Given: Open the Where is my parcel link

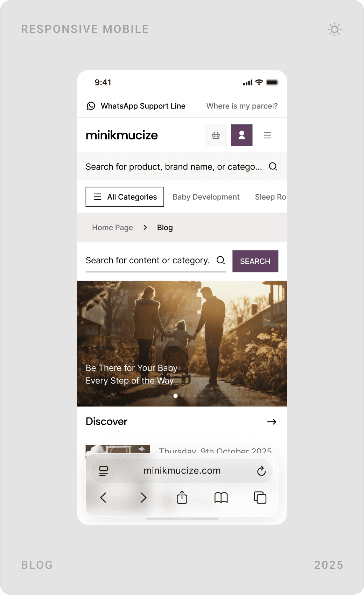Looking at the screenshot, I should click(242, 106).
